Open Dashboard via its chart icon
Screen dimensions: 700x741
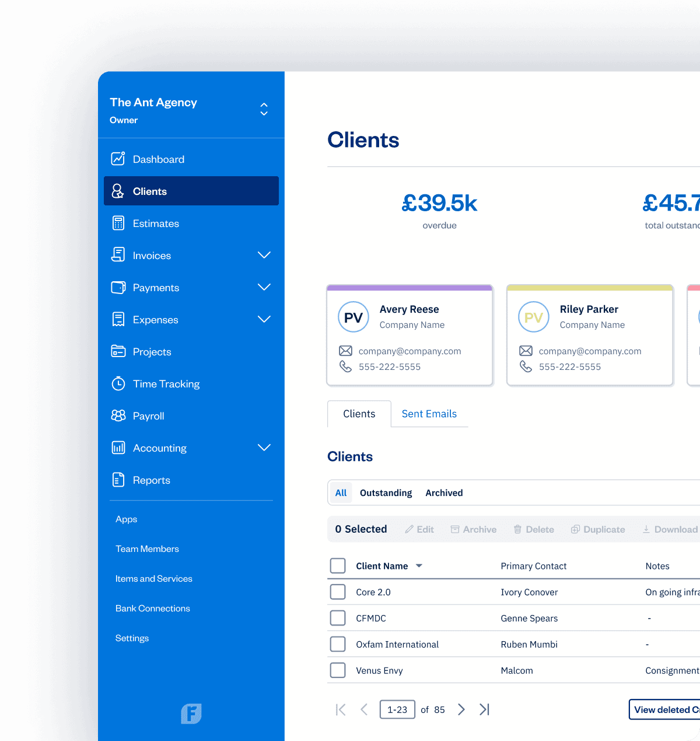118,159
